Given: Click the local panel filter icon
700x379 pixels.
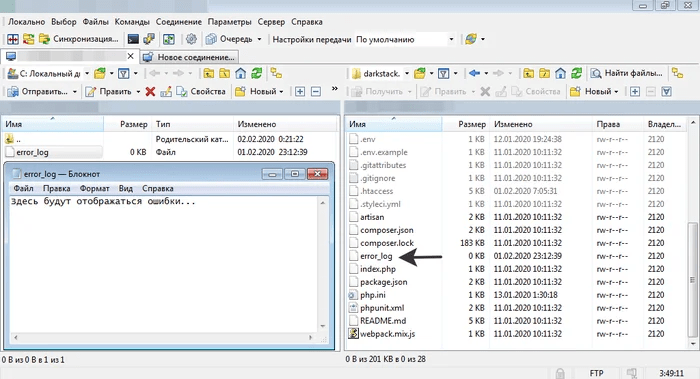Looking at the screenshot, I should 124,74.
